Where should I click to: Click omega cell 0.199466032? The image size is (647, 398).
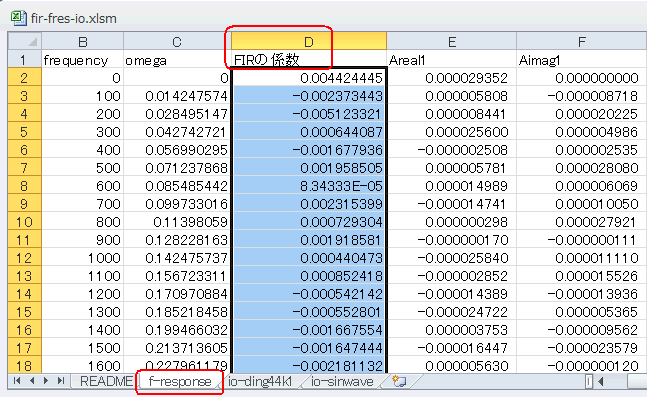pyautogui.click(x=177, y=330)
